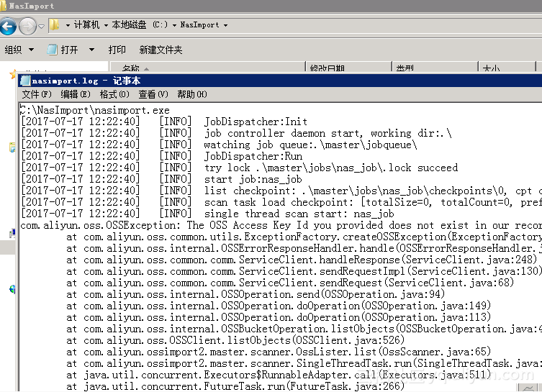Screen dimensions: 542x392
Task: Sort by the 类型 column header
Action: [435, 68]
